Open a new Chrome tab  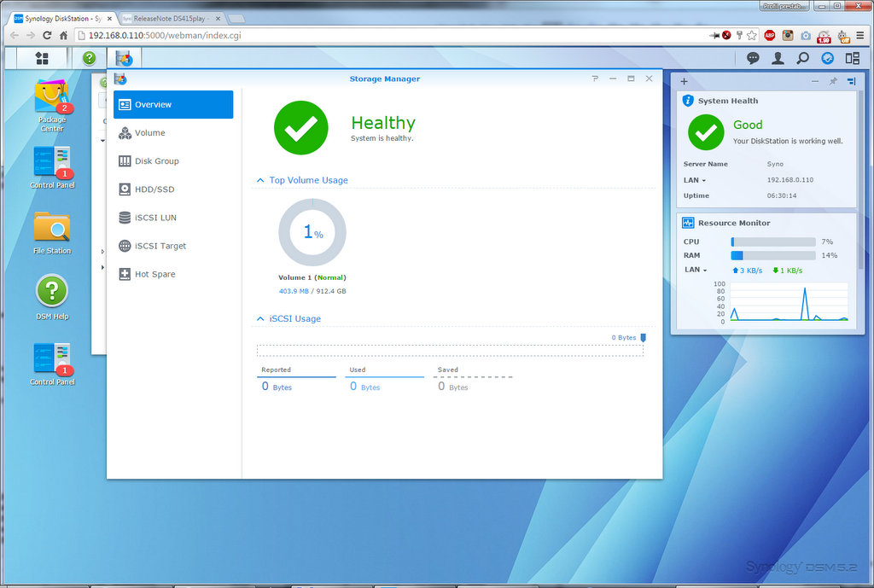point(236,19)
